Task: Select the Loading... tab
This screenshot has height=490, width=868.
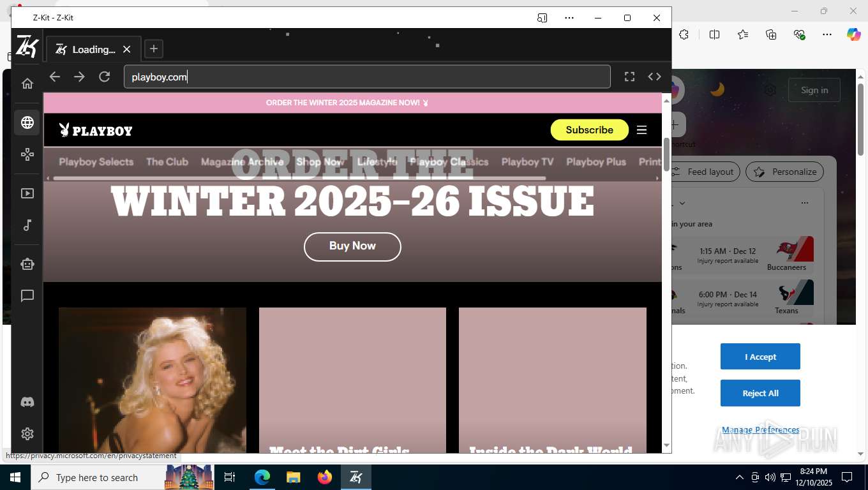Action: [x=93, y=49]
